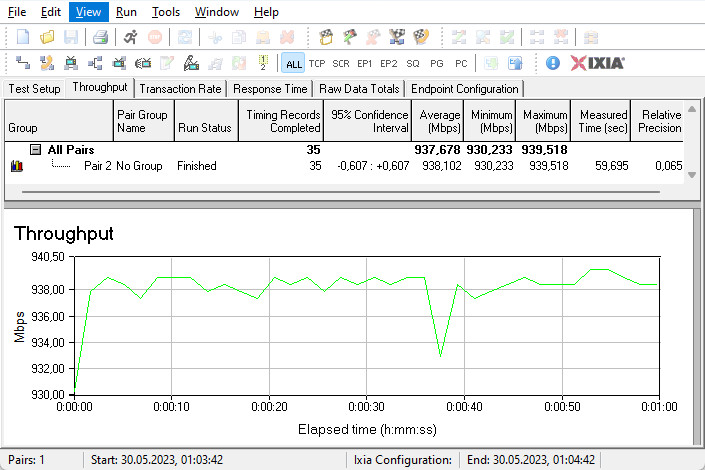Click the TV with network nodes icon
This screenshot has height=470, width=705.
coord(119,63)
